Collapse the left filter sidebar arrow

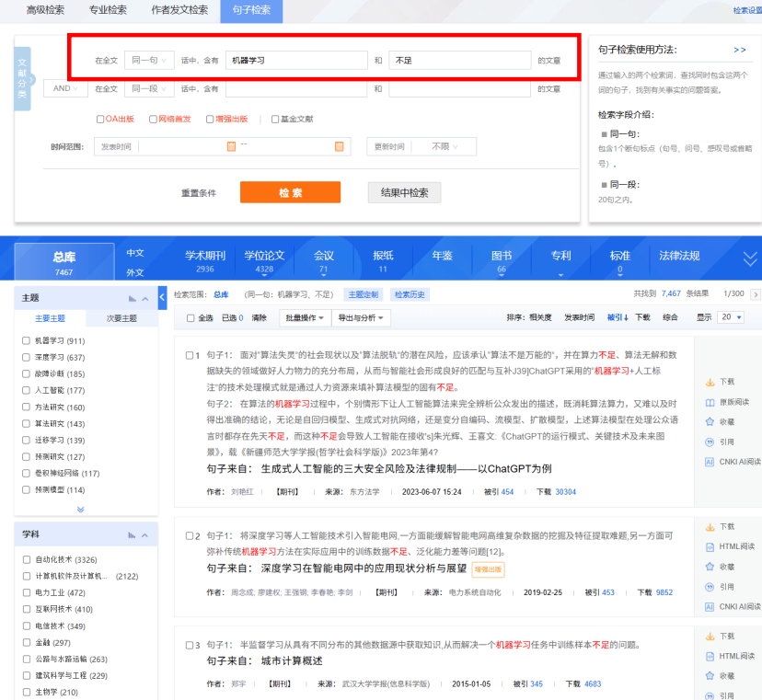click(x=163, y=297)
